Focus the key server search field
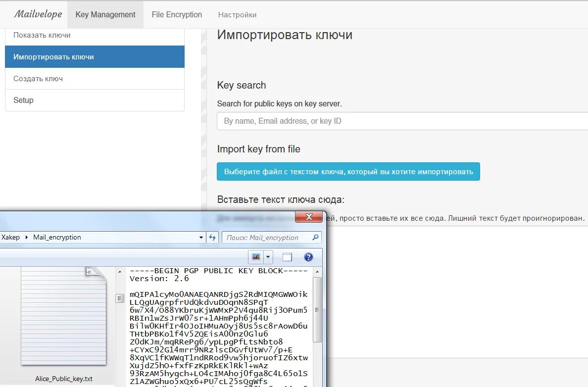This screenshot has height=387, width=588. 402,121
